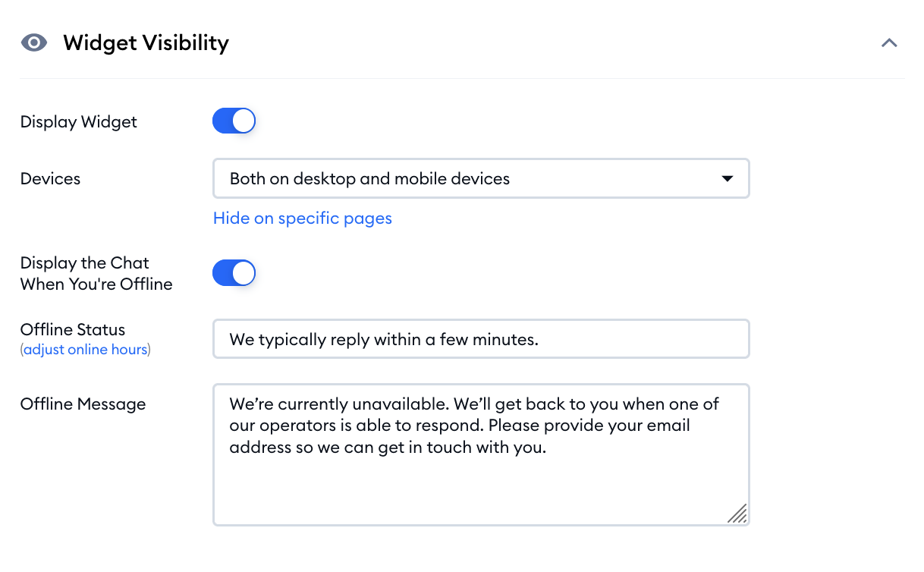924x572 pixels.
Task: Place cursor after 'within a few minutes.'
Action: click(540, 339)
